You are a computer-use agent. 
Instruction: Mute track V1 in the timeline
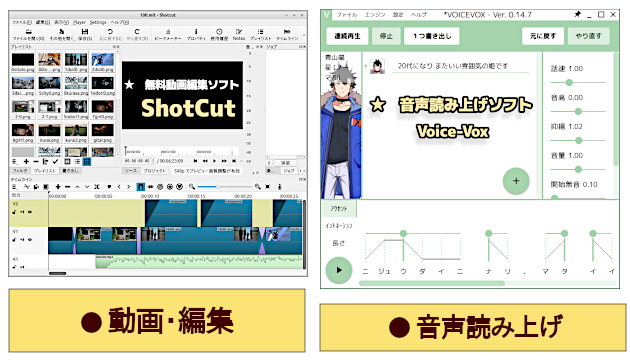pos(22,239)
